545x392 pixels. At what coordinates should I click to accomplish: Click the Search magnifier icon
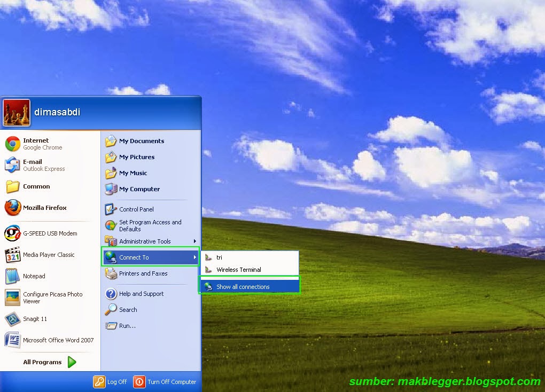point(111,310)
